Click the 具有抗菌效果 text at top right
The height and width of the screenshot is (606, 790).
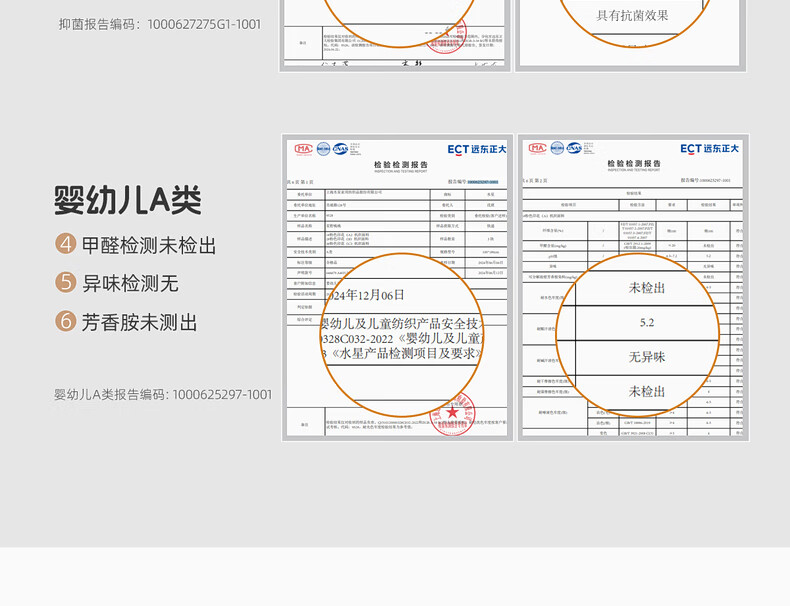[x=632, y=15]
